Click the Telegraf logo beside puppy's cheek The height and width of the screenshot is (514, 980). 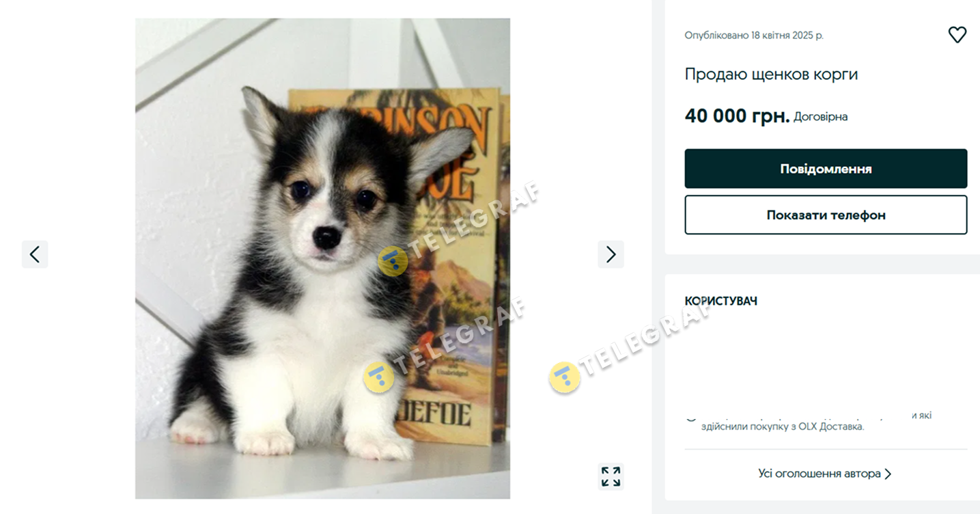393,261
